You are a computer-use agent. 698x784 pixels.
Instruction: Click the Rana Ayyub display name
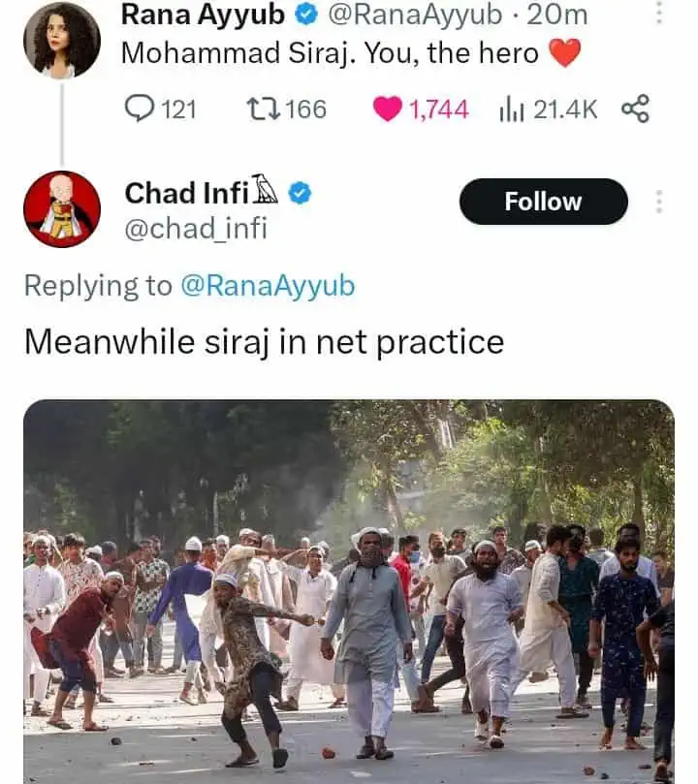pyautogui.click(x=204, y=16)
